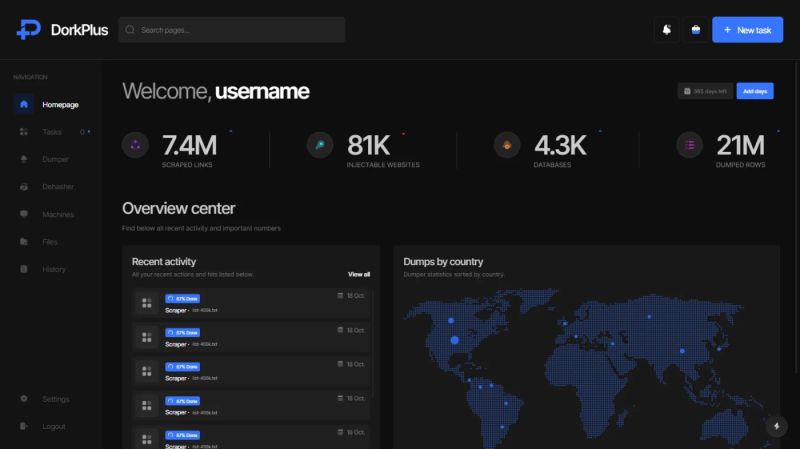800x449 pixels.
Task: Click the Logout icon in sidebar
Action: tap(23, 426)
